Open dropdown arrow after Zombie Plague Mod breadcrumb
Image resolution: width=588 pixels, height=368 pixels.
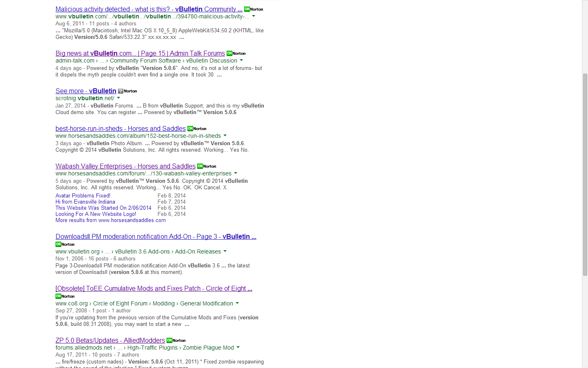click(238, 348)
